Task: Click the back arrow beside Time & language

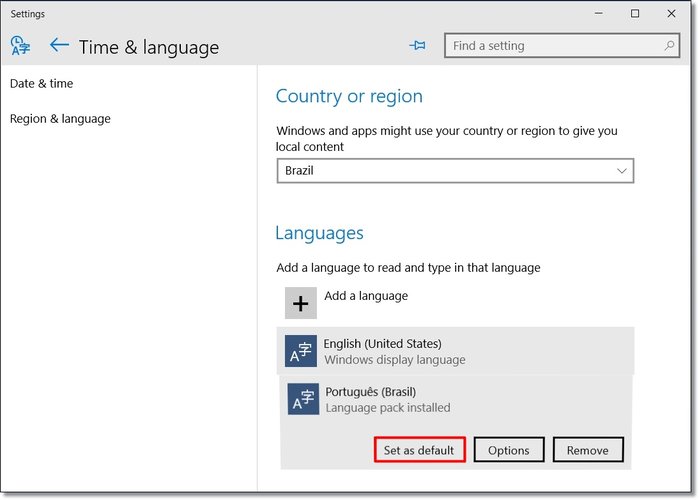Action: pyautogui.click(x=59, y=45)
